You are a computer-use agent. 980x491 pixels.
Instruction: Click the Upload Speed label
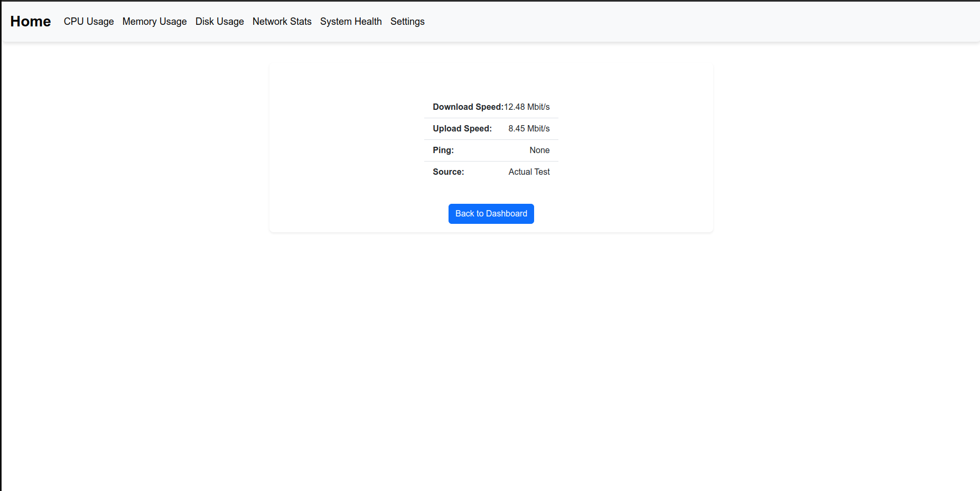462,129
